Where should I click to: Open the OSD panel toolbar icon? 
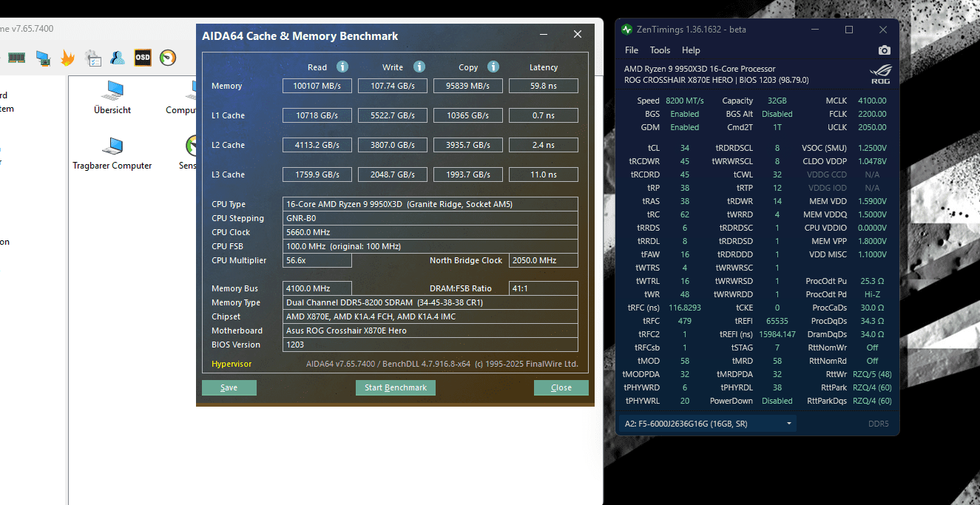pyautogui.click(x=143, y=57)
